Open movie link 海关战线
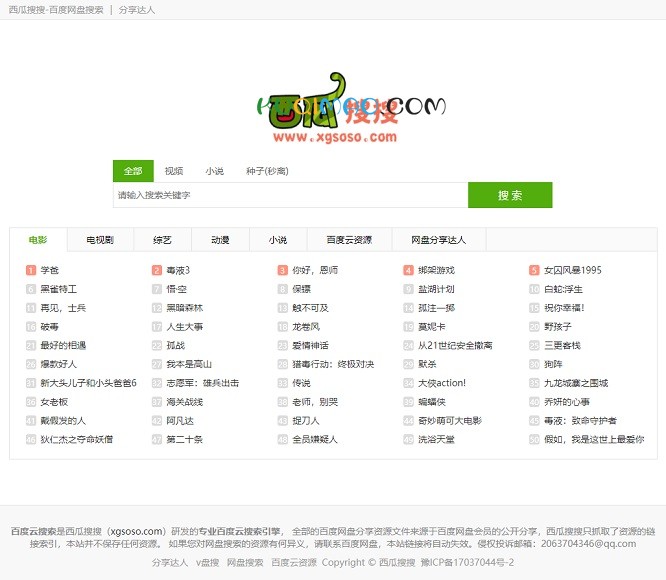Viewport: 666px width, 580px height. tap(185, 402)
